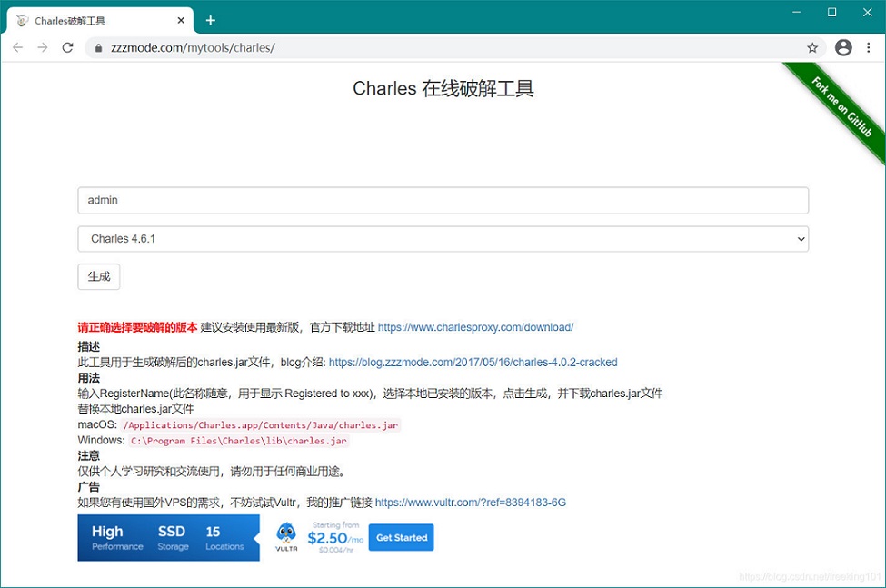The height and width of the screenshot is (588, 886).
Task: Click the 生成 button
Action: (99, 277)
